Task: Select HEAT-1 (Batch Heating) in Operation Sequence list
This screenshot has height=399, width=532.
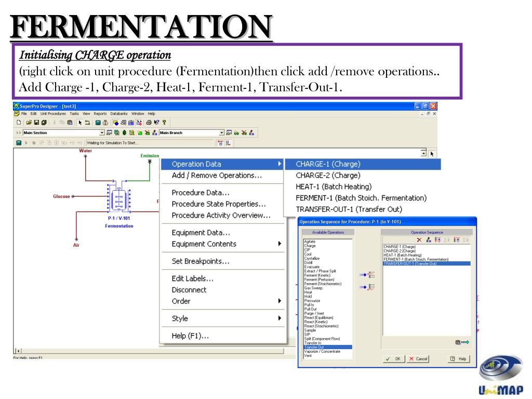Action: tap(403, 255)
